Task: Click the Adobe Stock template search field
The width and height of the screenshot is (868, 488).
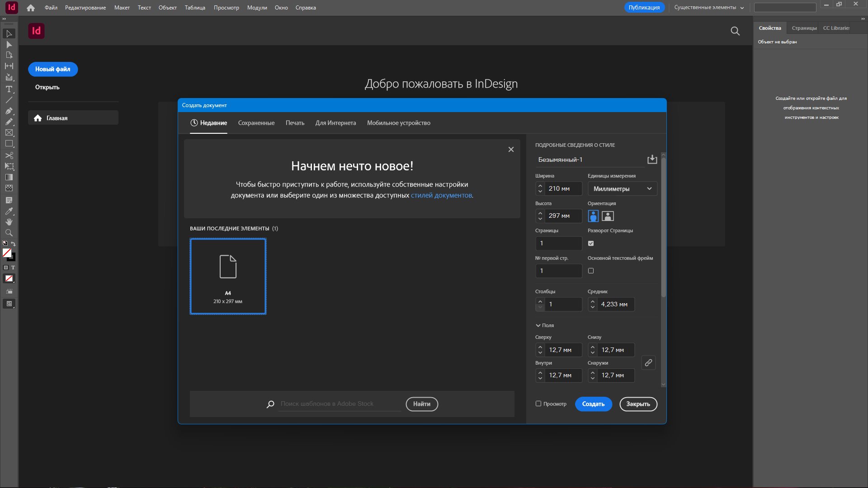Action: 340,404
